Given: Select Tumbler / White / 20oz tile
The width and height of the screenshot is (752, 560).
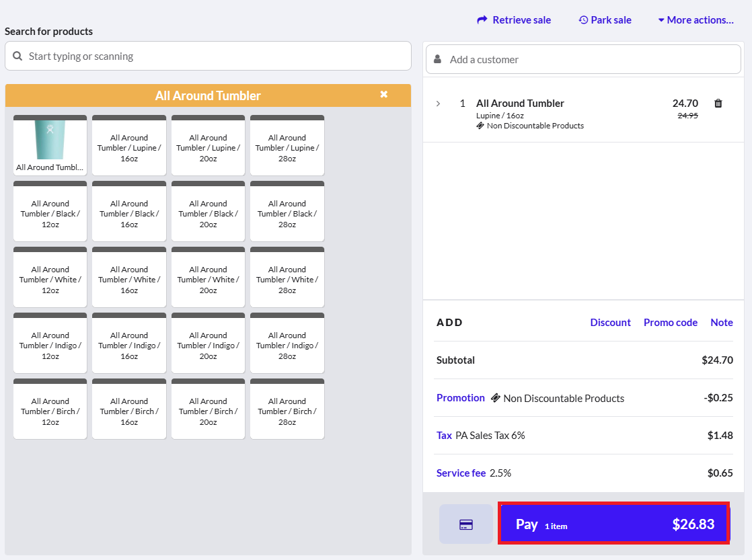Looking at the screenshot, I should pyautogui.click(x=208, y=277).
